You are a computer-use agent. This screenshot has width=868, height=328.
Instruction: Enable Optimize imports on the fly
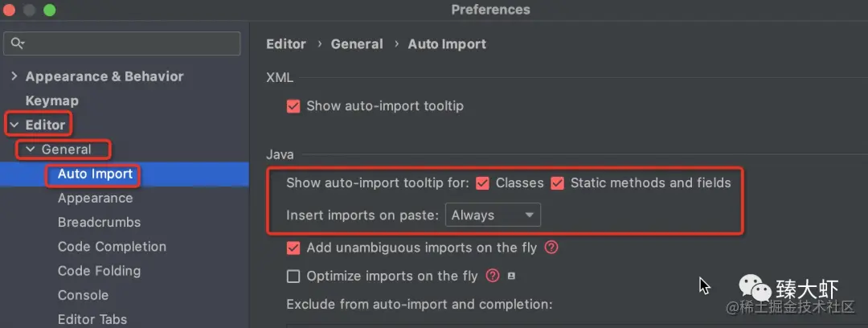(x=293, y=276)
